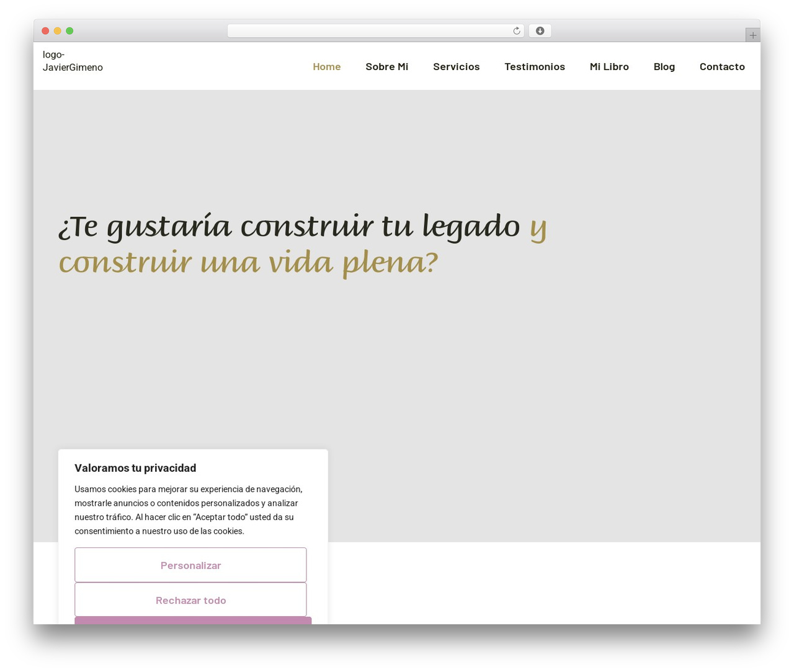This screenshot has height=672, width=794.
Task: Click the yellow minimize window button
Action: tap(58, 31)
